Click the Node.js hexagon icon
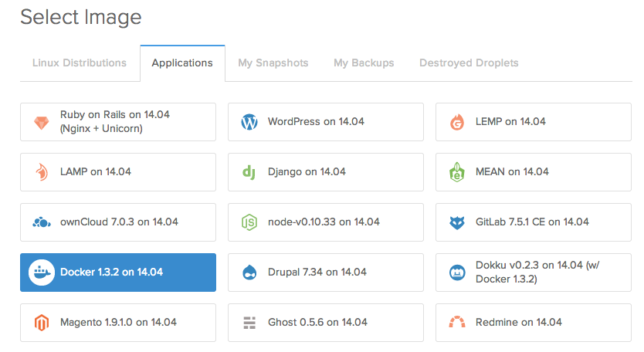Viewport: 644px width, 352px height. pos(249,222)
